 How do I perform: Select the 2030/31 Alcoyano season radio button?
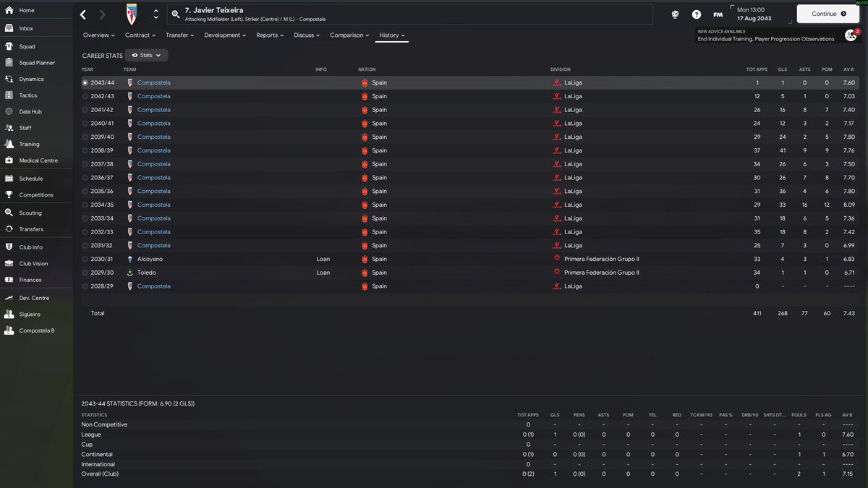85,259
